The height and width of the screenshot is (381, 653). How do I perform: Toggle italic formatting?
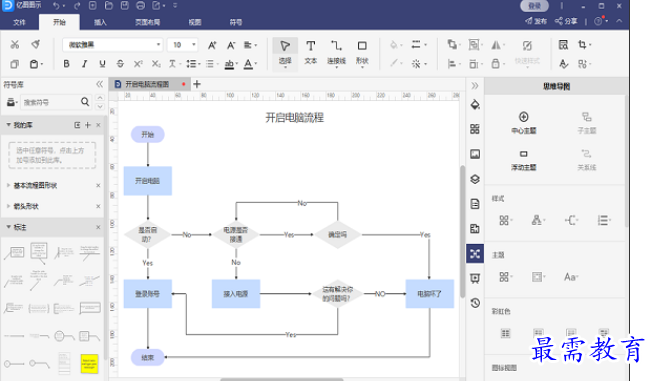tap(84, 64)
